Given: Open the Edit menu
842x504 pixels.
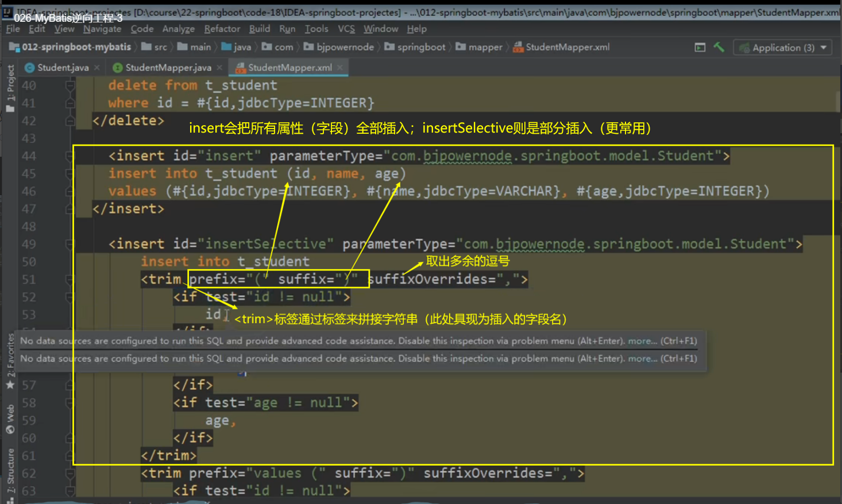Looking at the screenshot, I should point(37,29).
